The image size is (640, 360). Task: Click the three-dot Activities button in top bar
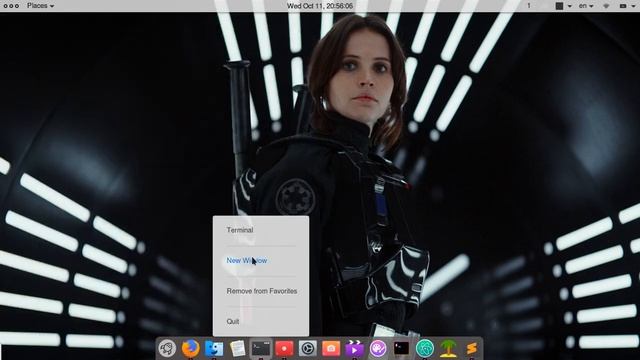click(11, 6)
